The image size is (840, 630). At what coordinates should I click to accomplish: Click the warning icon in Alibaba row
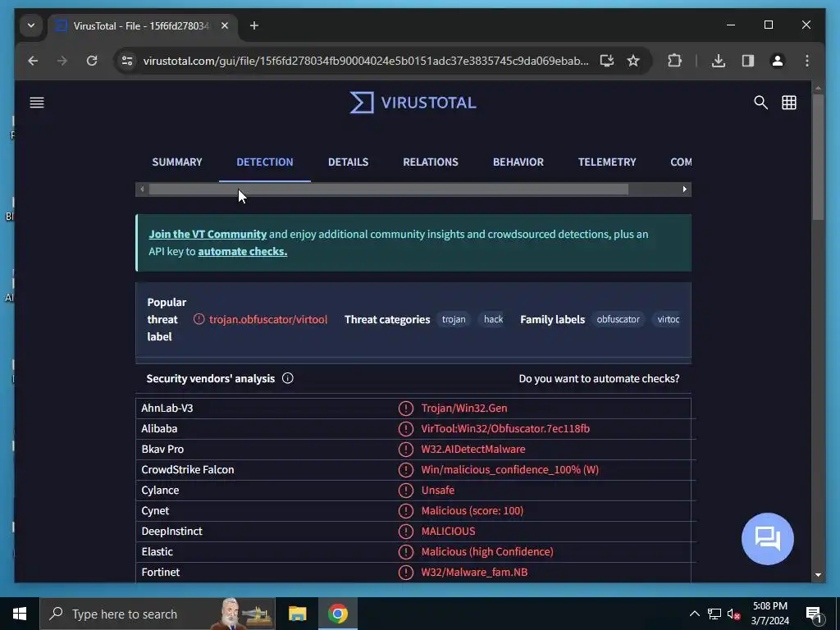405,428
